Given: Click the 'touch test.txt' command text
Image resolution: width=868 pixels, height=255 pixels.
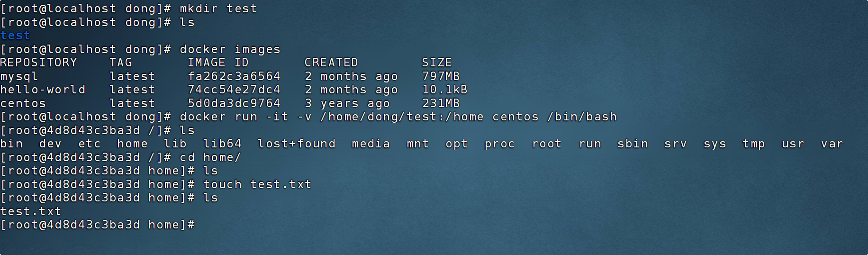Looking at the screenshot, I should pos(257,184).
